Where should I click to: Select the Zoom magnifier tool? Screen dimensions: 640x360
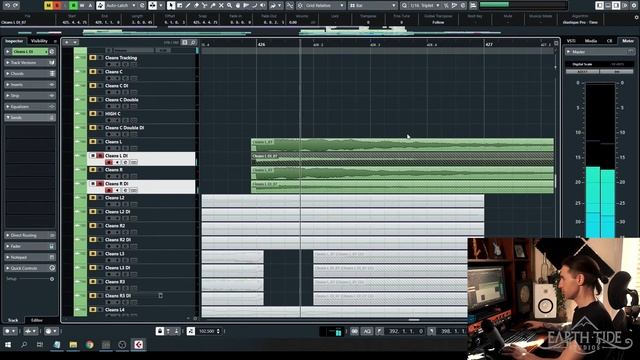click(229, 5)
